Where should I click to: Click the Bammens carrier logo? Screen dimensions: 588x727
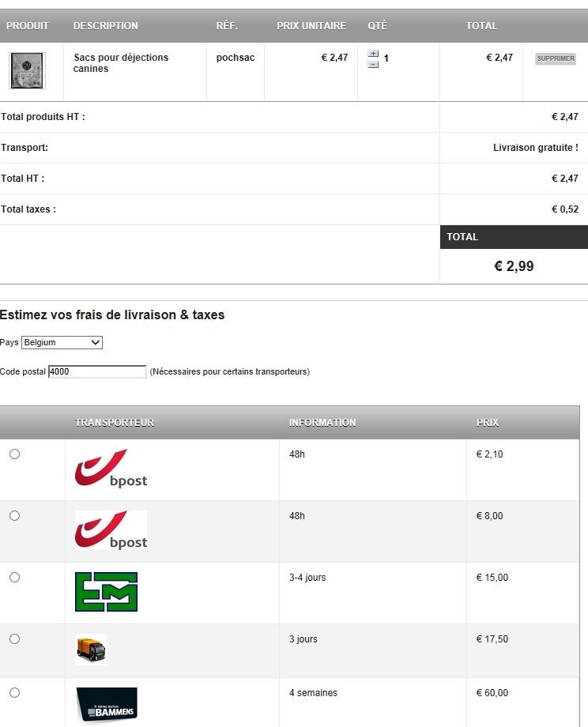(106, 704)
